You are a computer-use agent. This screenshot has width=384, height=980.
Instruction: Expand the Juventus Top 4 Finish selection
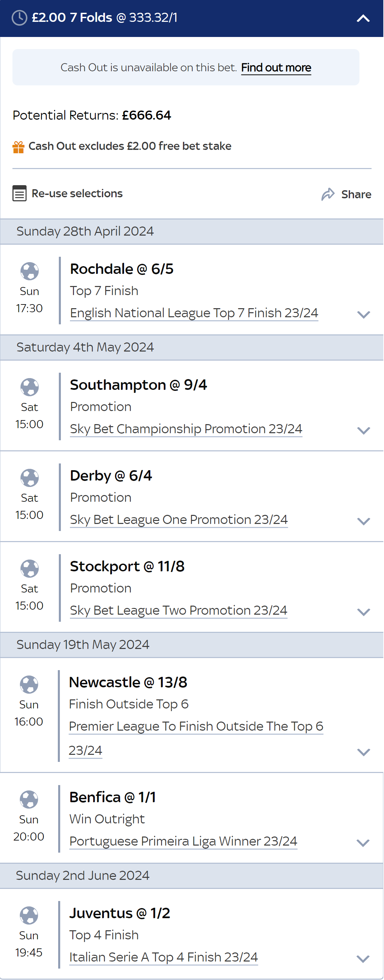(363, 959)
